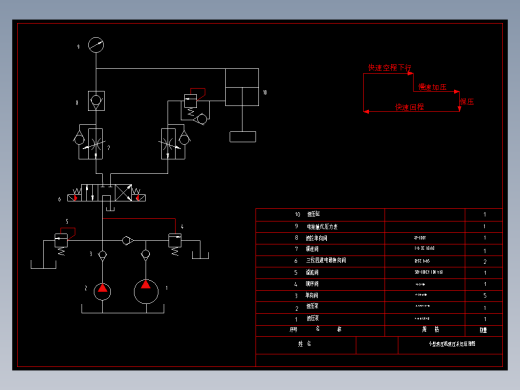Select the '姓名' cell in title block
This screenshot has height=390, width=520.
[305, 344]
